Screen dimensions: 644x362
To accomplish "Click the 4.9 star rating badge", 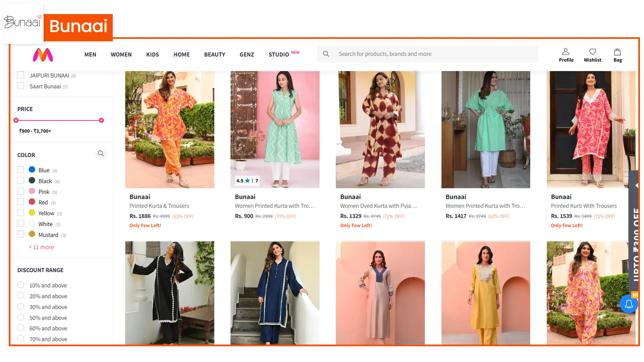I will coord(247,181).
